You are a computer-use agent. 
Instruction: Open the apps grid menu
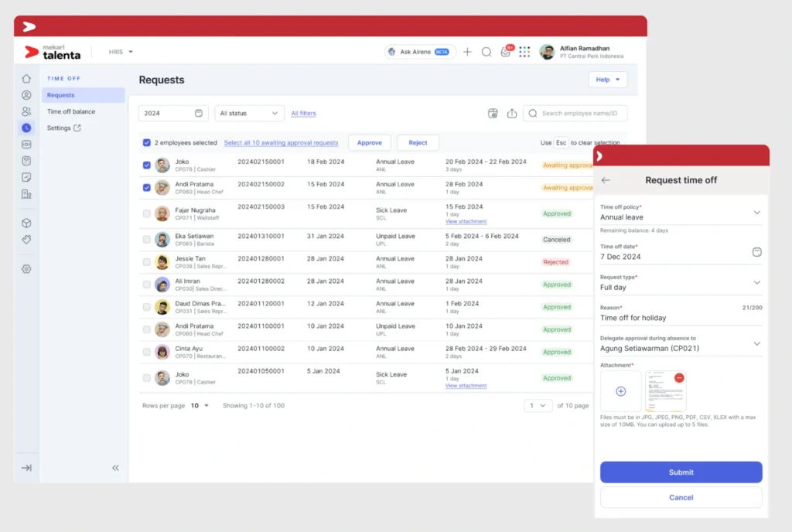(x=524, y=52)
